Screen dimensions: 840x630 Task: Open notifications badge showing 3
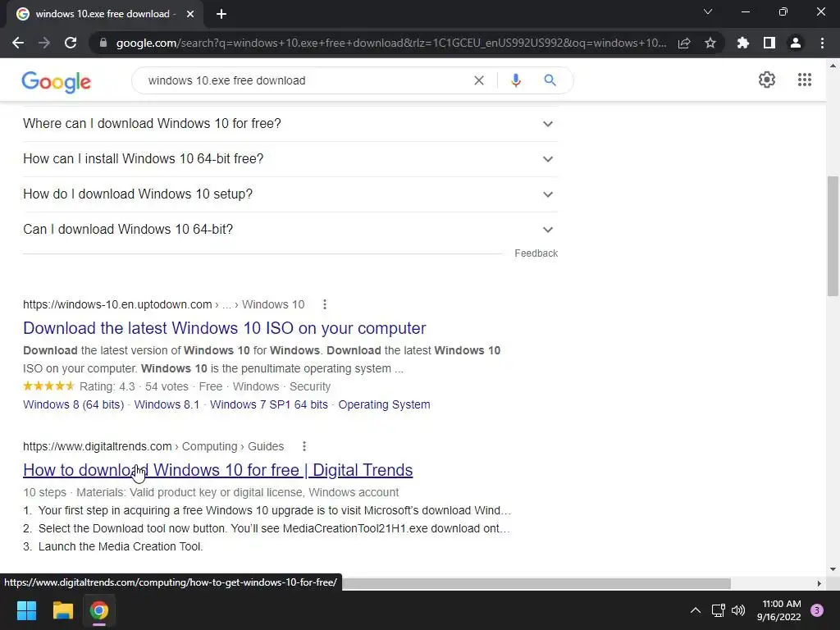point(817,610)
